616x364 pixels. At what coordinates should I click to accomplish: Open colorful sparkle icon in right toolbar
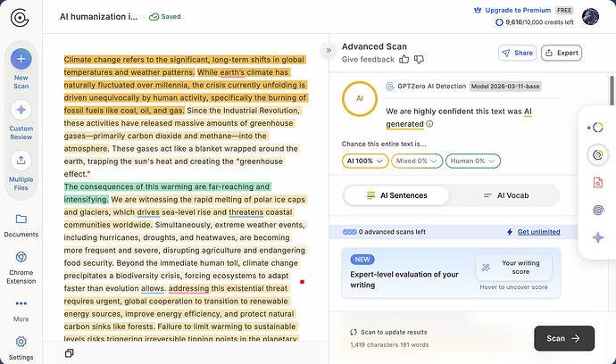[x=597, y=237]
